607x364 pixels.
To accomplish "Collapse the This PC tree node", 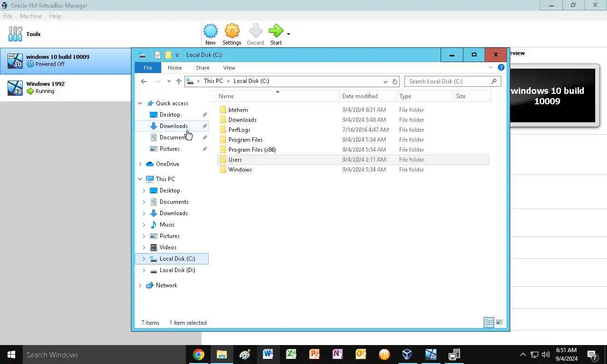I will [x=140, y=179].
